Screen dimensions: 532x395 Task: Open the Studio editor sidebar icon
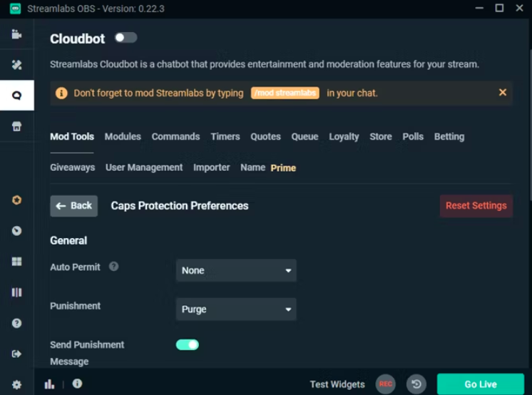point(16,34)
